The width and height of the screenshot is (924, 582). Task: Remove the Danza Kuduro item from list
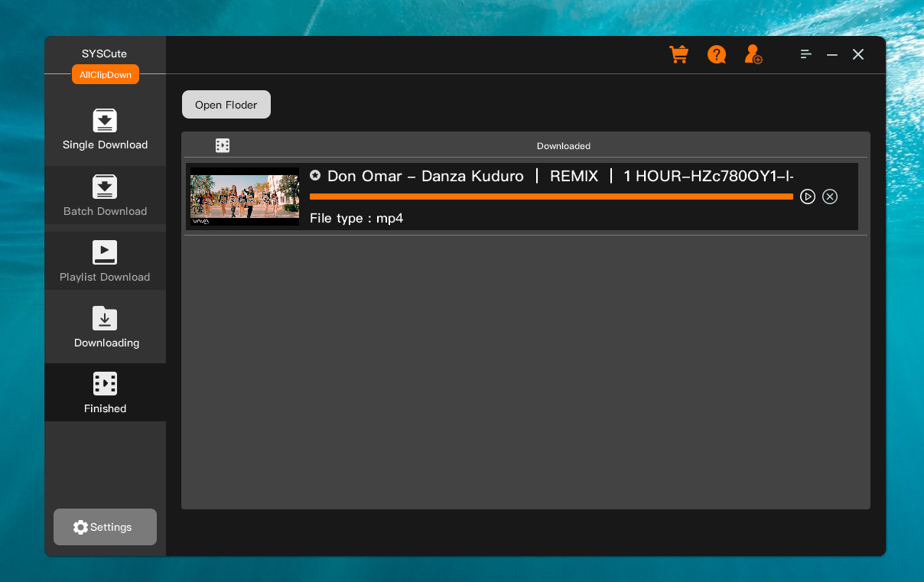click(x=830, y=197)
